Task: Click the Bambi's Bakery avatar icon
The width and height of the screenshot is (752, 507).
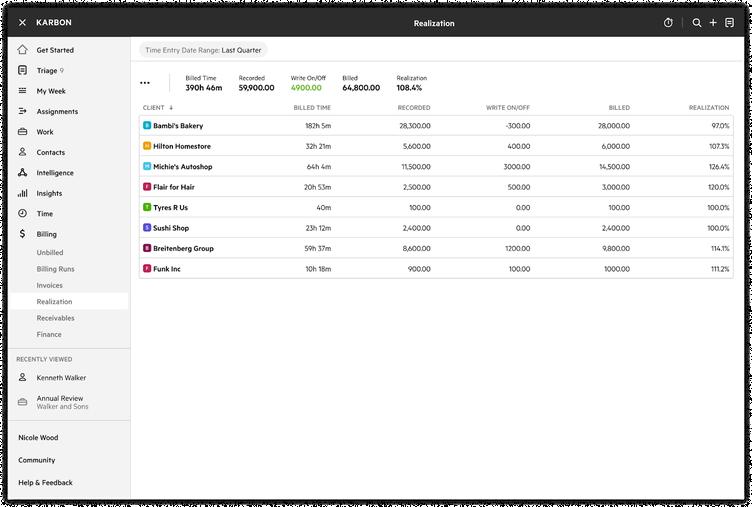Action: 147,125
